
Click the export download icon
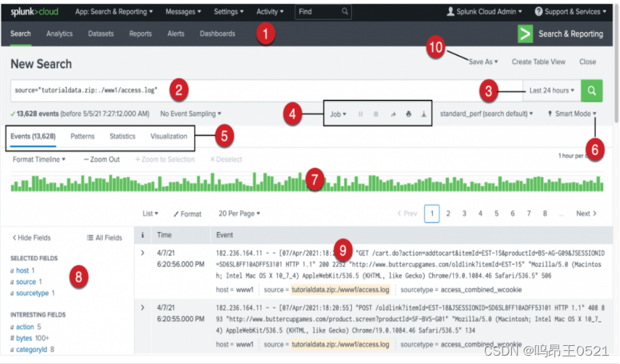coord(424,114)
